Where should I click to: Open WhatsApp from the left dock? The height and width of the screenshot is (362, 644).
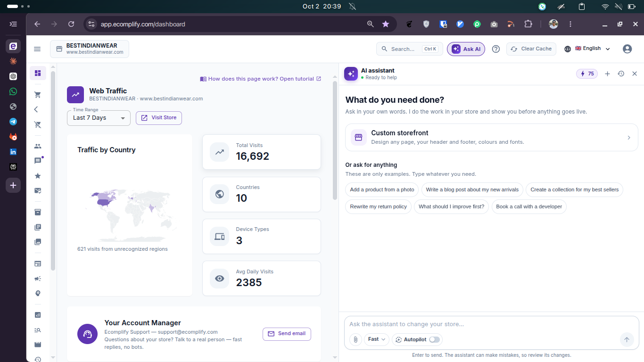[x=13, y=91]
